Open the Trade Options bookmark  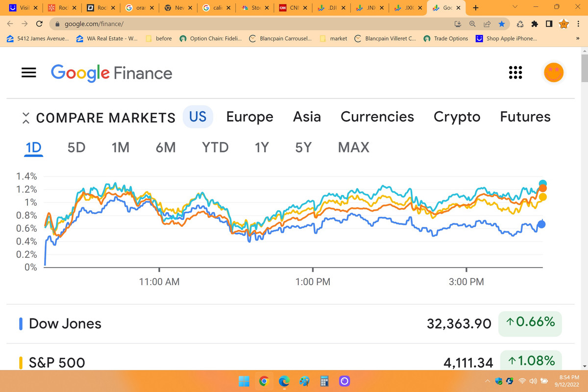click(x=446, y=38)
